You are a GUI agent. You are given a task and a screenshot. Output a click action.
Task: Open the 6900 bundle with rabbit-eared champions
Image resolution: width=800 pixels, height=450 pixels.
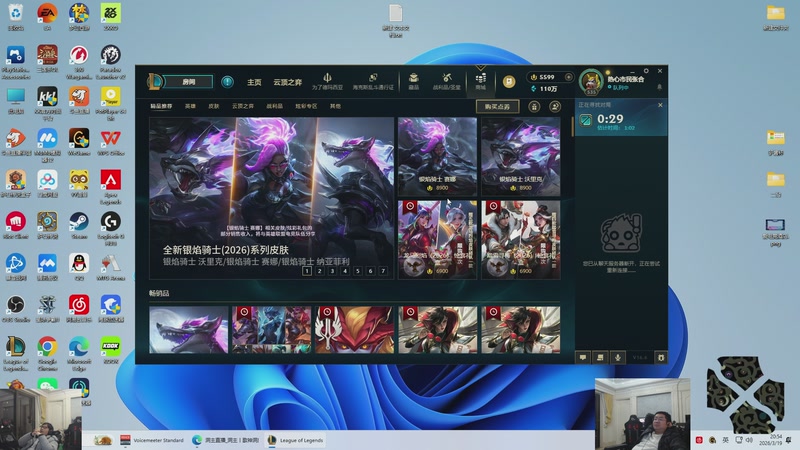[x=437, y=240]
